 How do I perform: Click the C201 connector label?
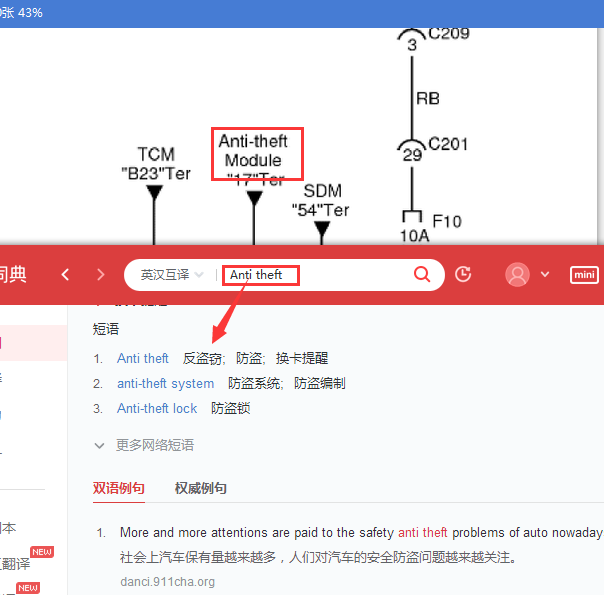448,144
